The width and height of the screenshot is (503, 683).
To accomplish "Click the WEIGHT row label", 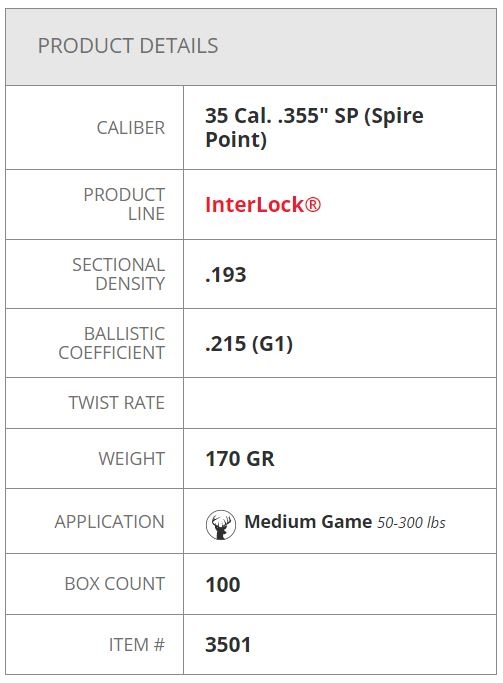I will 132,459.
